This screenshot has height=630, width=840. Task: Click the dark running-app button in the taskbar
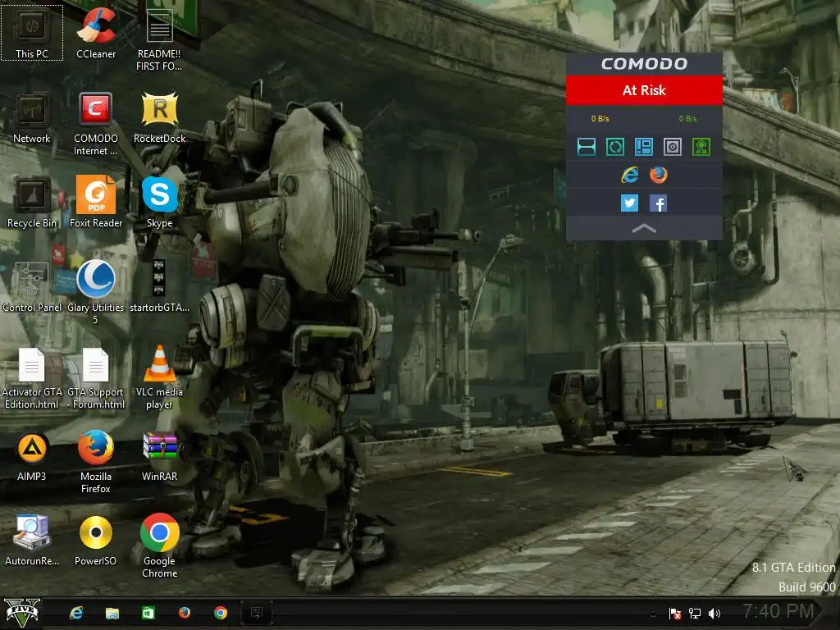(x=257, y=613)
